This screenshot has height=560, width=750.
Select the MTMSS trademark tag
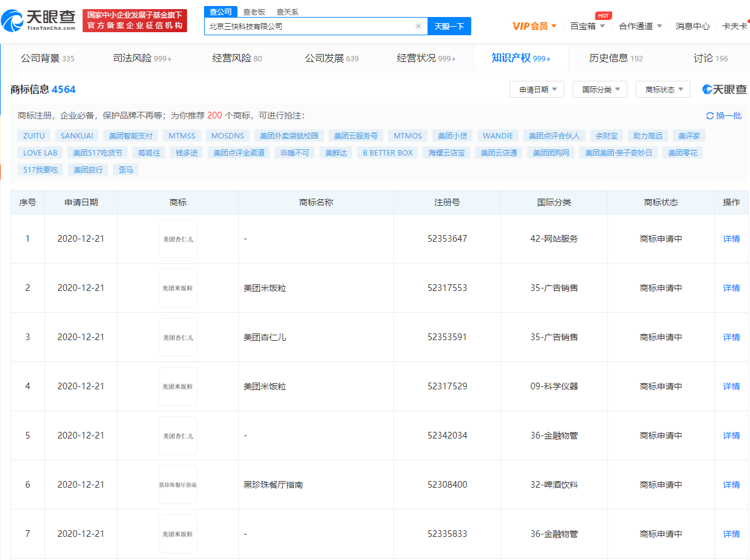tap(182, 135)
